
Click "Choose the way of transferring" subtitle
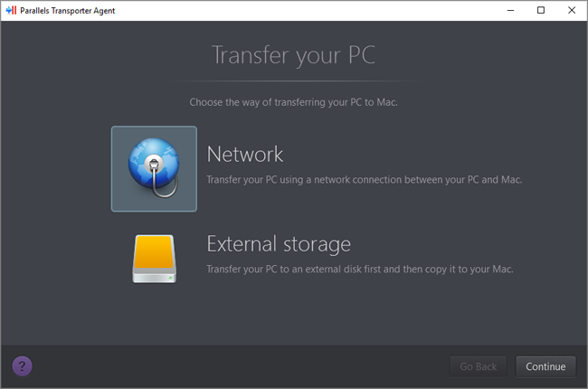(x=293, y=102)
